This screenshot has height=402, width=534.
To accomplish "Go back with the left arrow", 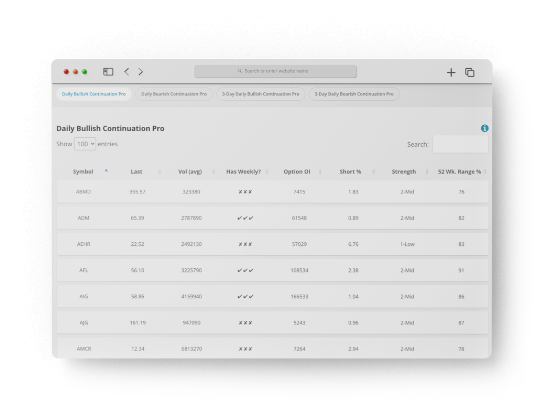I will pos(126,72).
